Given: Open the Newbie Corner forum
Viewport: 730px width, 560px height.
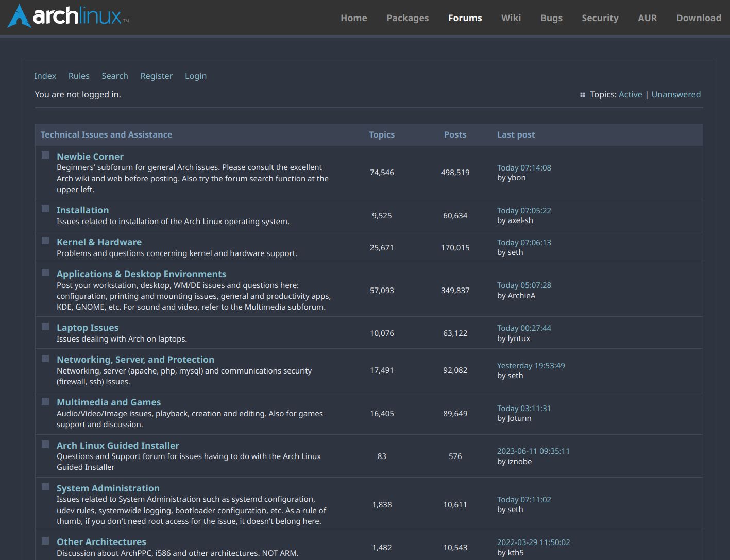Looking at the screenshot, I should click(x=90, y=156).
